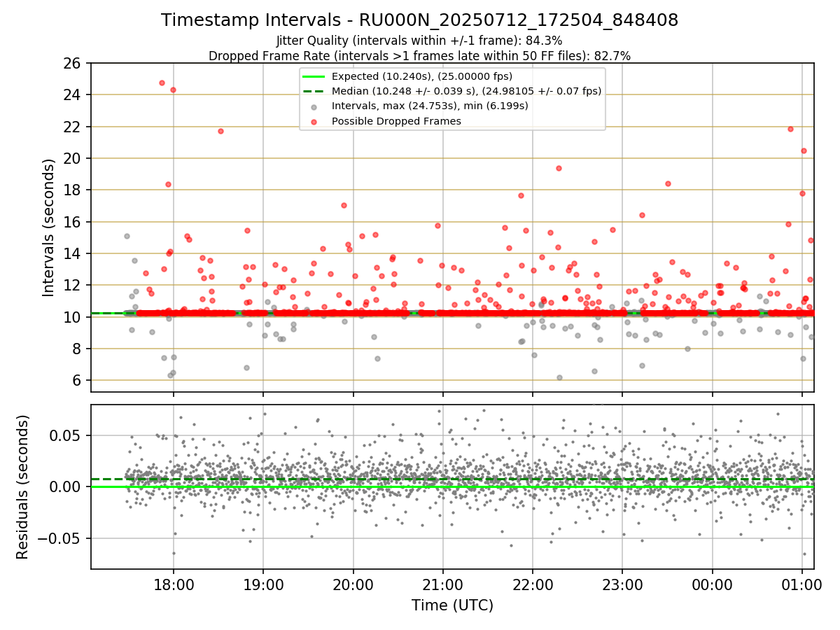The height and width of the screenshot is (630, 840).
Task: Click the plot title 'Timestamp Intervals - RU000N_20250712_172504_848408'
Action: click(x=419, y=20)
